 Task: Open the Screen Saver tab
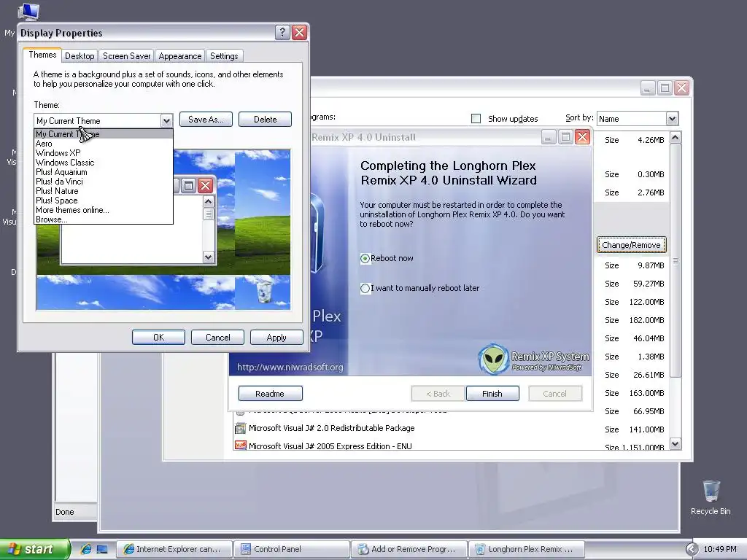[126, 55]
